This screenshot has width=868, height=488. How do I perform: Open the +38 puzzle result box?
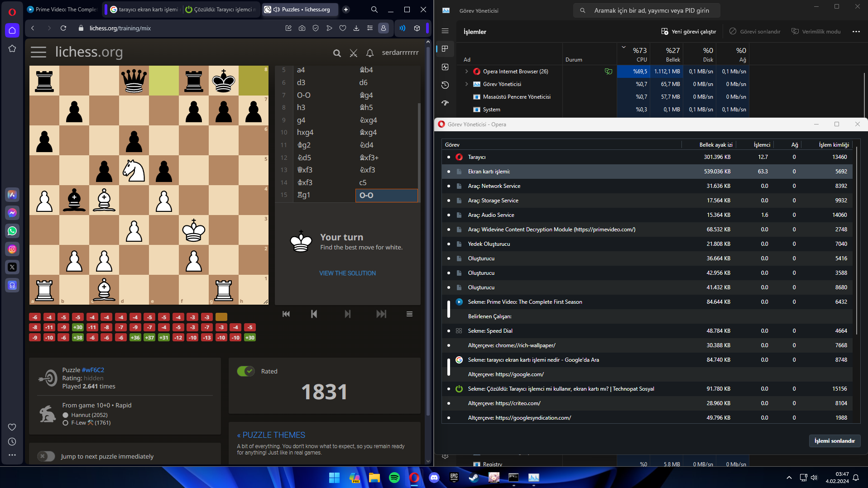point(78,338)
